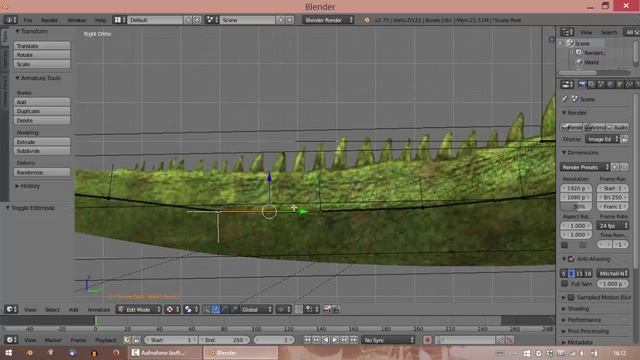Toggle the Anti-Aliasing checkbox
The width and height of the screenshot is (640, 360).
pos(571,259)
